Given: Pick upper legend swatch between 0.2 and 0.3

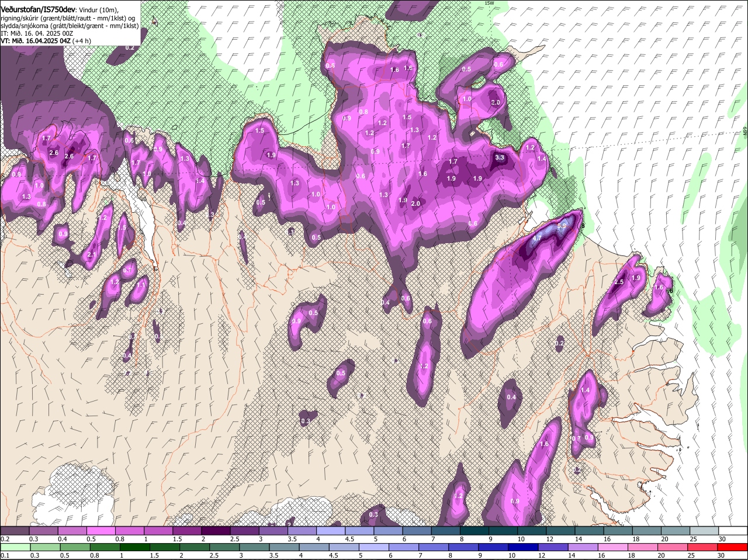Looking at the screenshot, I should [15, 530].
